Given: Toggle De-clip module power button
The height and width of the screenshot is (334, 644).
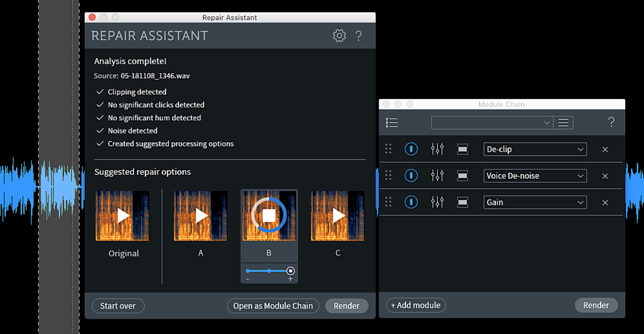Looking at the screenshot, I should click(x=411, y=149).
